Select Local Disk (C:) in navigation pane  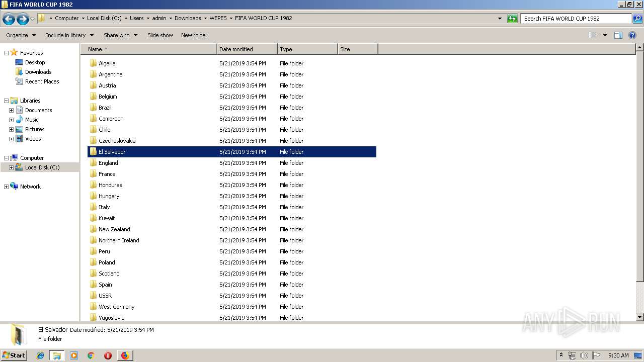42,167
